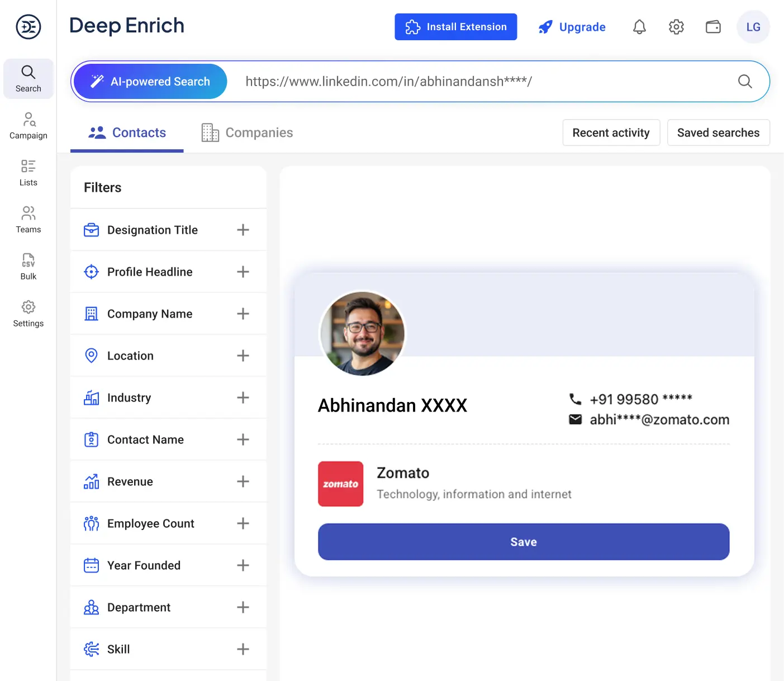Open the wallet icon in header
The image size is (784, 681).
(713, 27)
